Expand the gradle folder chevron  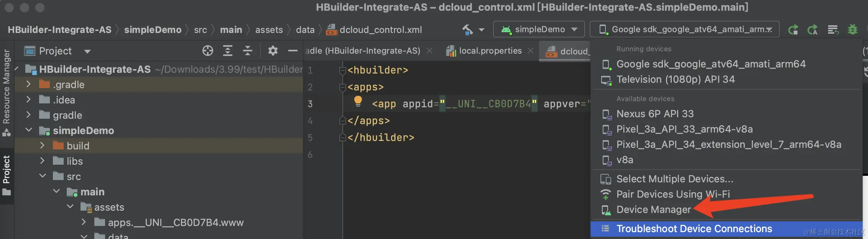28,115
